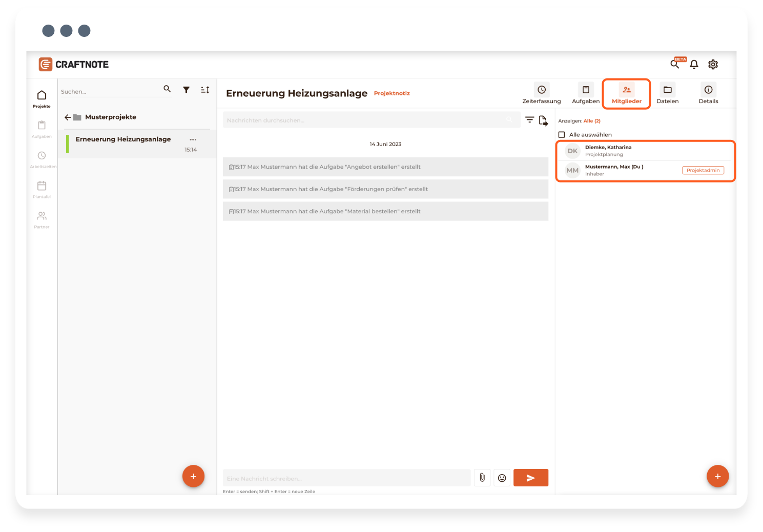
Task: Add new member with plus button
Action: [717, 476]
